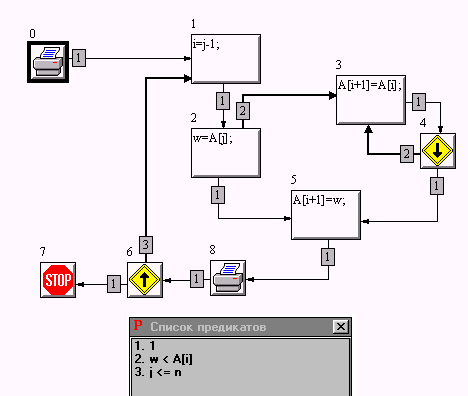This screenshot has width=468, height=396.
Task: Select predicate row '2. w < A[i]'
Action: click(x=240, y=359)
